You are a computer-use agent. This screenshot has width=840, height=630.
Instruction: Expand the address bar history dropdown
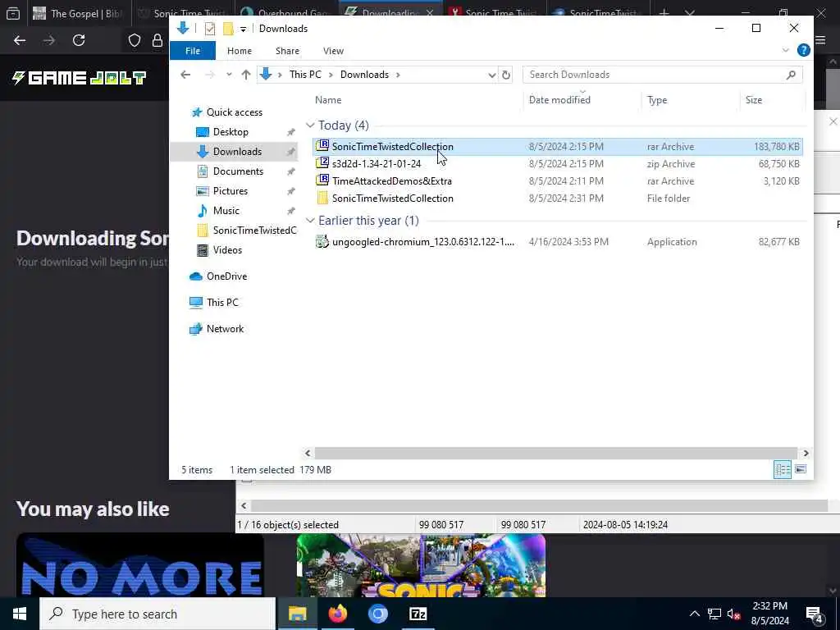[492, 75]
